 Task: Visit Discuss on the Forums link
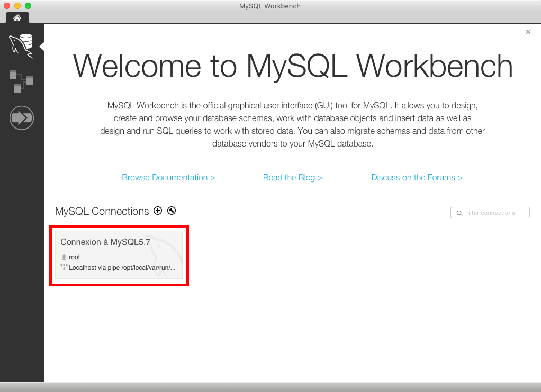417,178
